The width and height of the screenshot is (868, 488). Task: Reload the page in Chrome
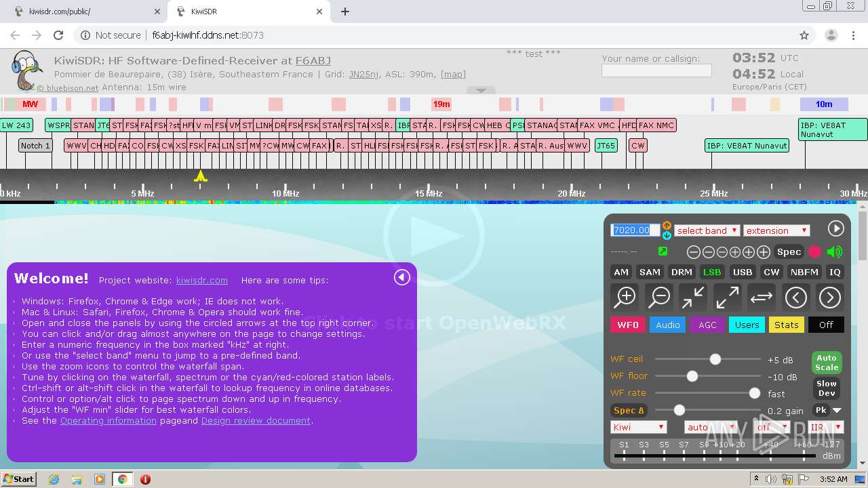tap(58, 35)
